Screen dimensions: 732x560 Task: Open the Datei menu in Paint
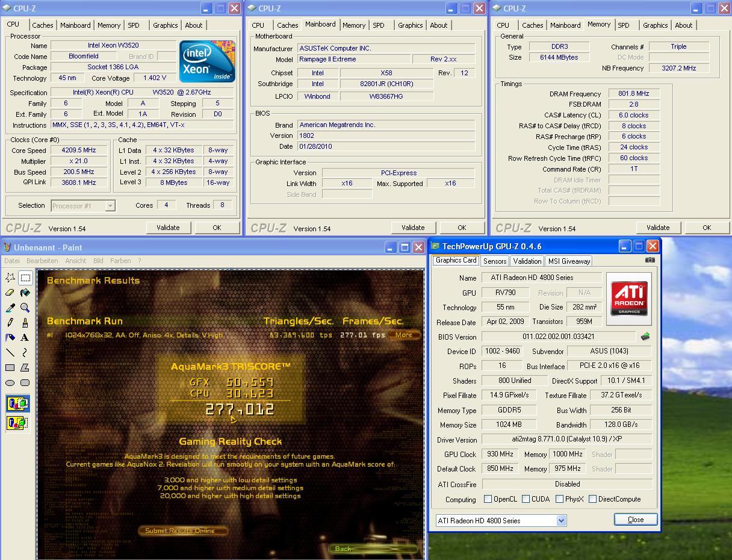point(12,261)
